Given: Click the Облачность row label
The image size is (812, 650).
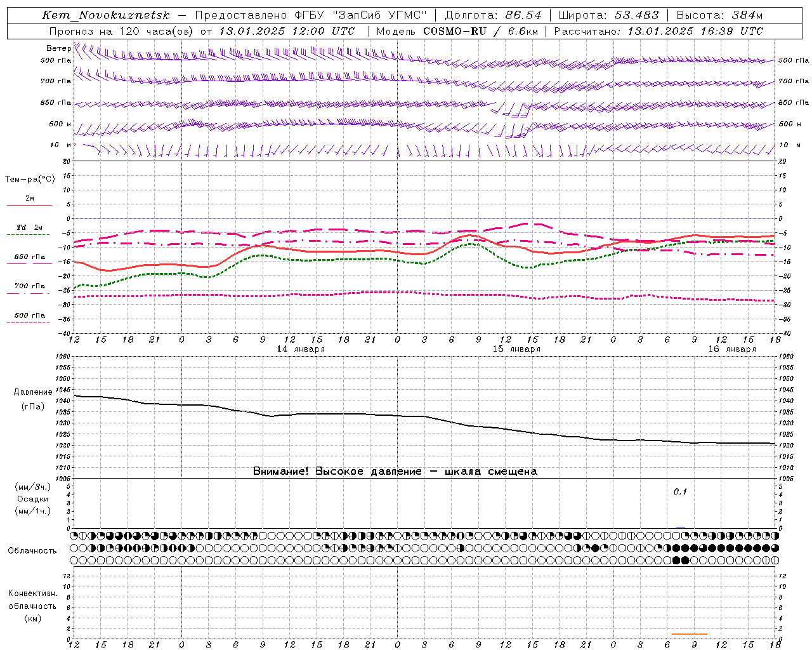Looking at the screenshot, I should click(32, 551).
